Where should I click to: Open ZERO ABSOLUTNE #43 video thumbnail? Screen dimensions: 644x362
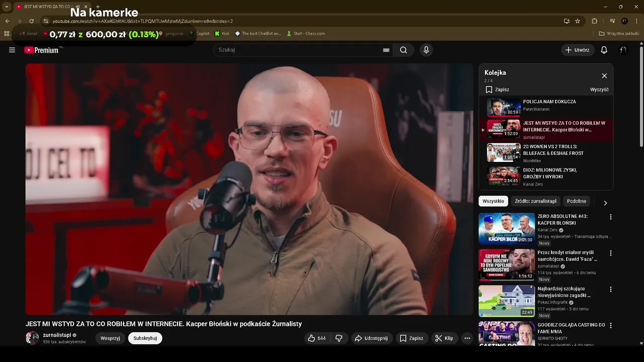(x=507, y=228)
